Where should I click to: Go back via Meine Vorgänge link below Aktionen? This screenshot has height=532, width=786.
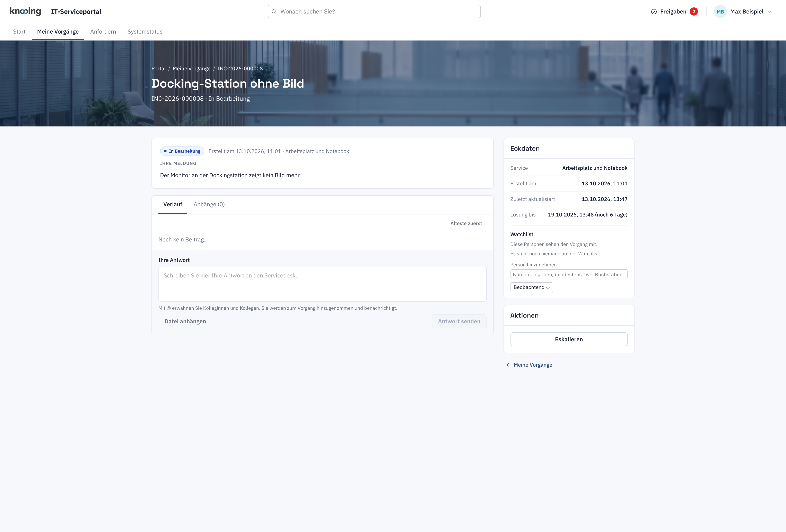click(533, 365)
